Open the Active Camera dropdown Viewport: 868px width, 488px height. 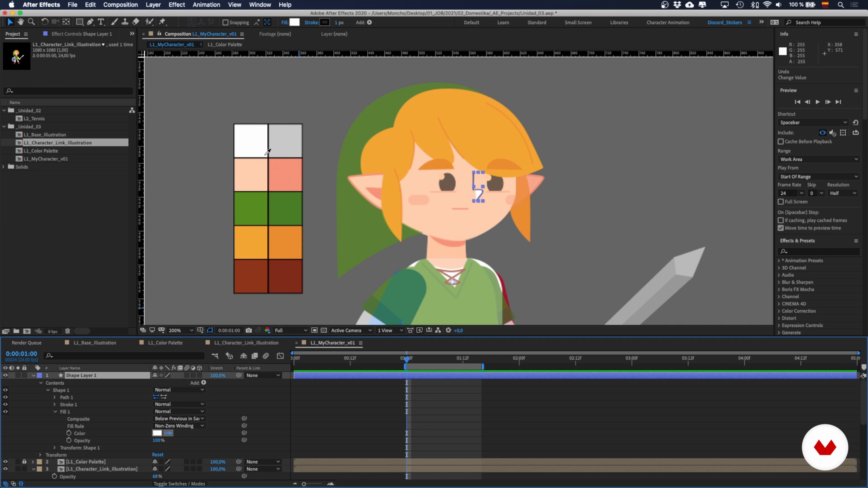[351, 330]
